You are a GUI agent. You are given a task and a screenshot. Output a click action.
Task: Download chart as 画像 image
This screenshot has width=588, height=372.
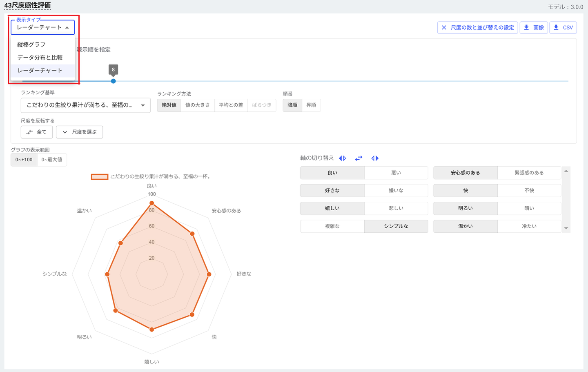point(534,27)
